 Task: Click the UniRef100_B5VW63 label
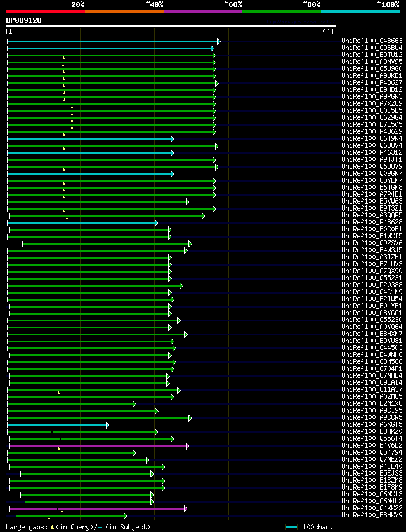[x=372, y=201]
